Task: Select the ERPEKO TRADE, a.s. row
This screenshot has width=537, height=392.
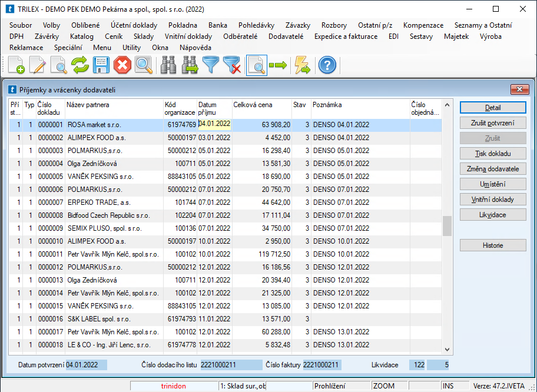Action: point(226,202)
